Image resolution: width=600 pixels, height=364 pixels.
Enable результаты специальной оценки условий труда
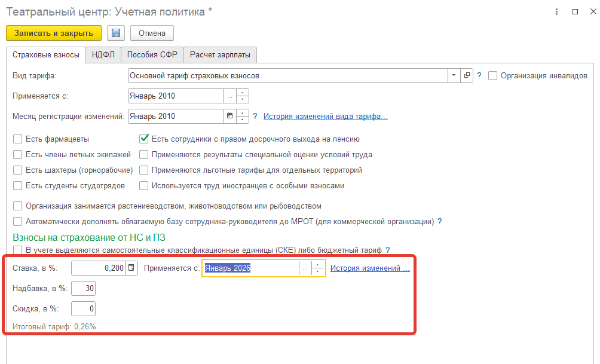[x=144, y=155]
